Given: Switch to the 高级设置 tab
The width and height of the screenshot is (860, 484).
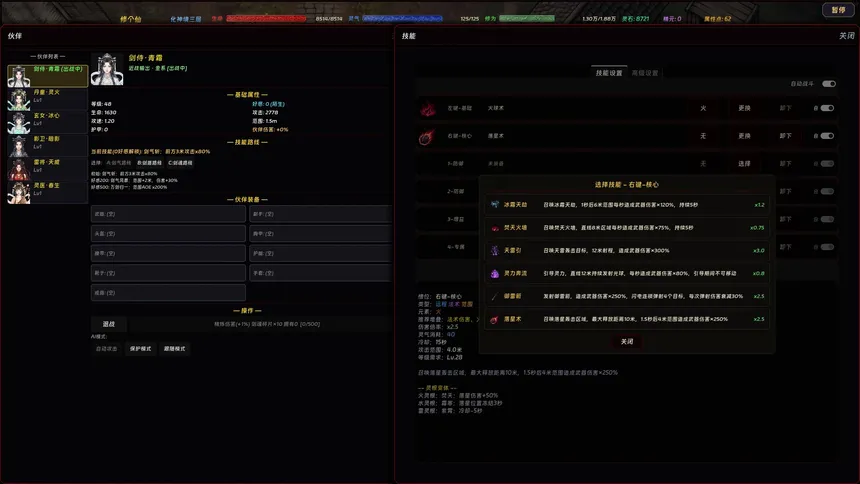Looking at the screenshot, I should [644, 73].
